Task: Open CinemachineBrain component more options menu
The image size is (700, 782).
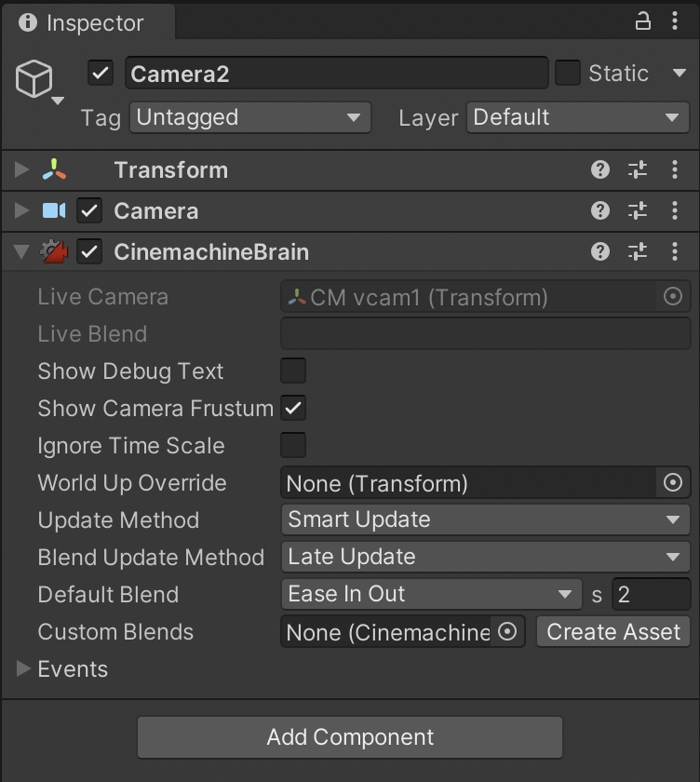Action: point(676,251)
